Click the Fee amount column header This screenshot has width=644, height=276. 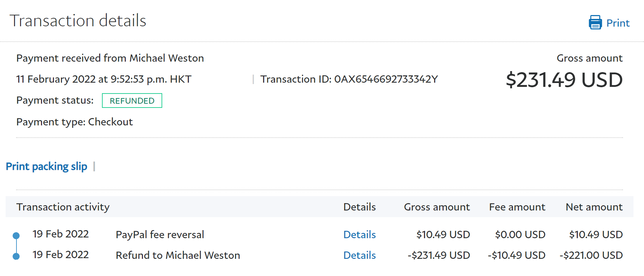[517, 207]
